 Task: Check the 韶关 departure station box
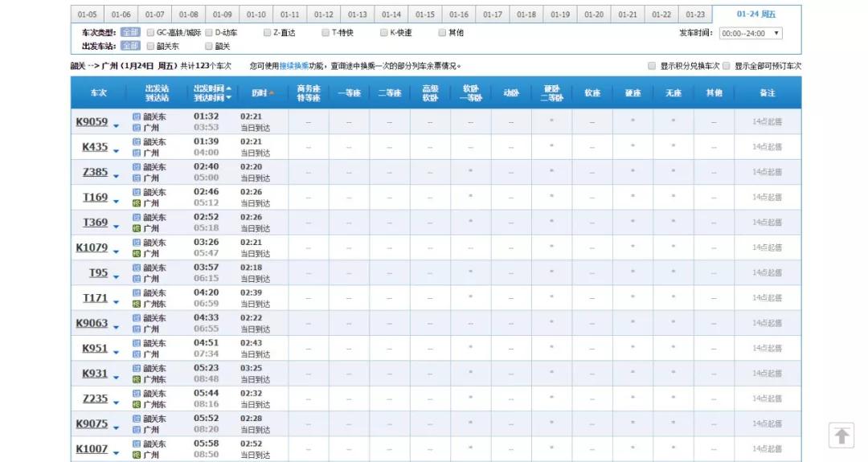209,46
